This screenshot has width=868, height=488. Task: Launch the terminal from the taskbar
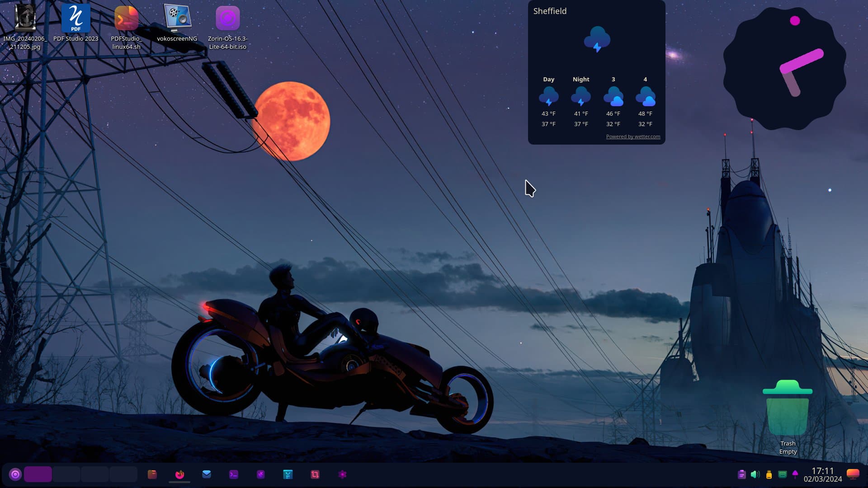point(234,474)
